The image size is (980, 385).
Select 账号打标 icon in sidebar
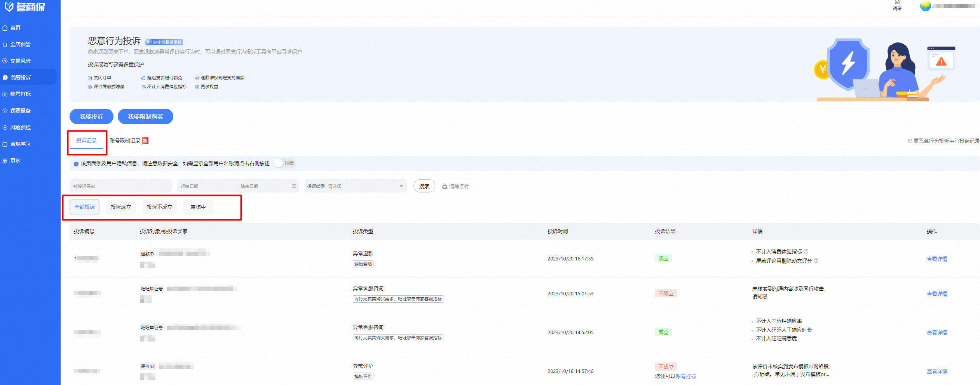5,94
